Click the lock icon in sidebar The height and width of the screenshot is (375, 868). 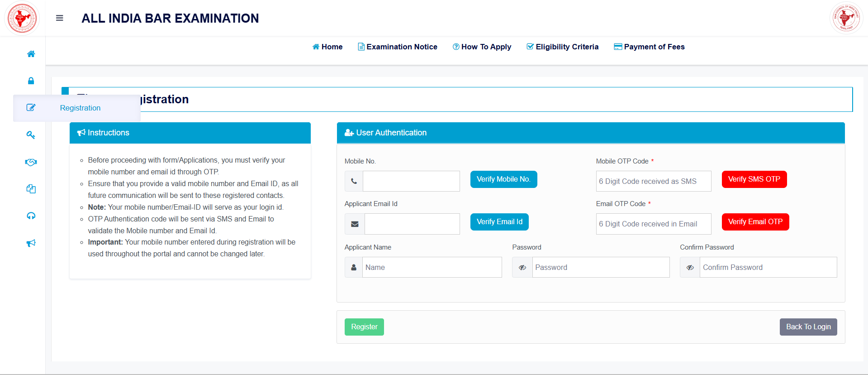31,81
